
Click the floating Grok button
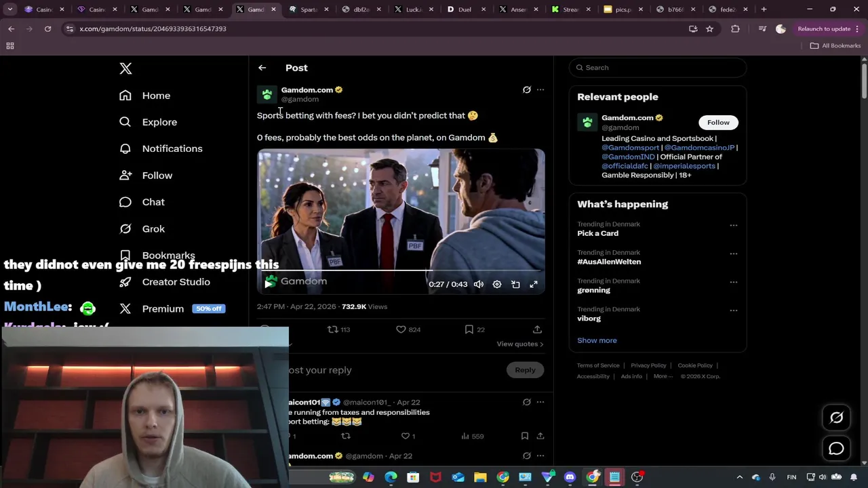tap(836, 418)
